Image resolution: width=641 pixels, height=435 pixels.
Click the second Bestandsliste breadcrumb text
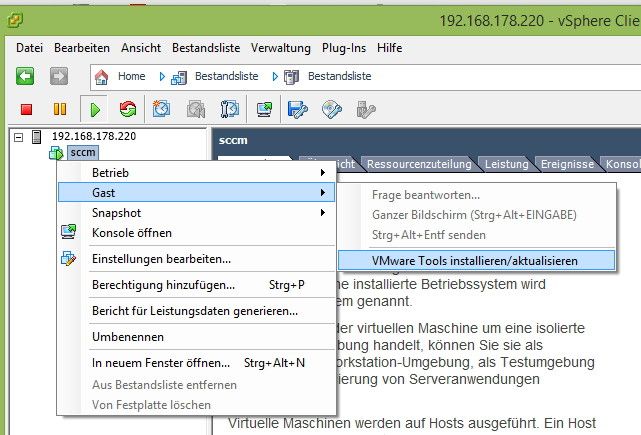(340, 76)
